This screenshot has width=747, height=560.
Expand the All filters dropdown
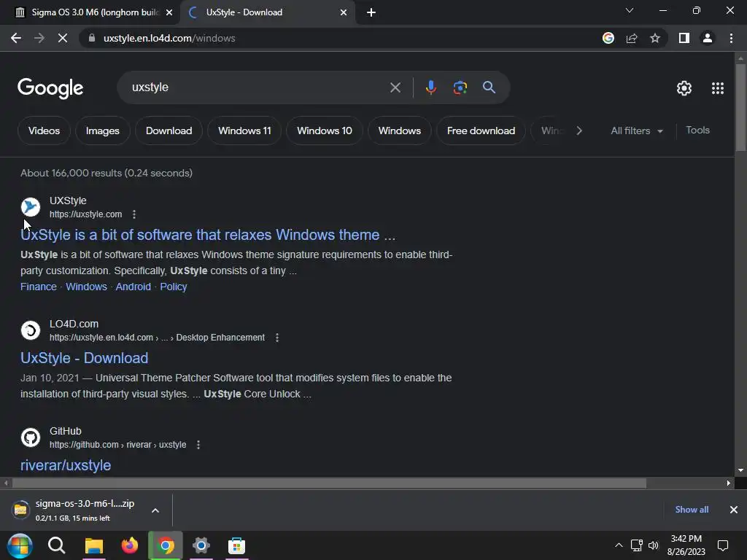tap(637, 131)
